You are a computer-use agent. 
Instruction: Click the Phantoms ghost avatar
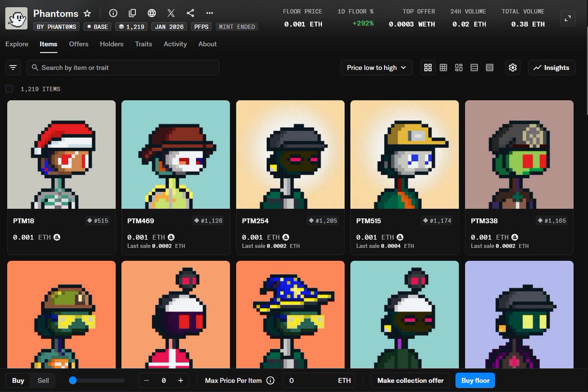tap(16, 19)
